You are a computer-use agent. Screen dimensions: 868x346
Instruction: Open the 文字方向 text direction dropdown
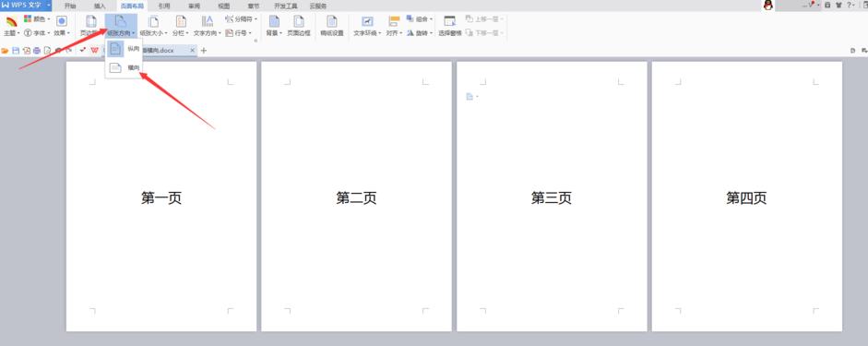click(208, 26)
